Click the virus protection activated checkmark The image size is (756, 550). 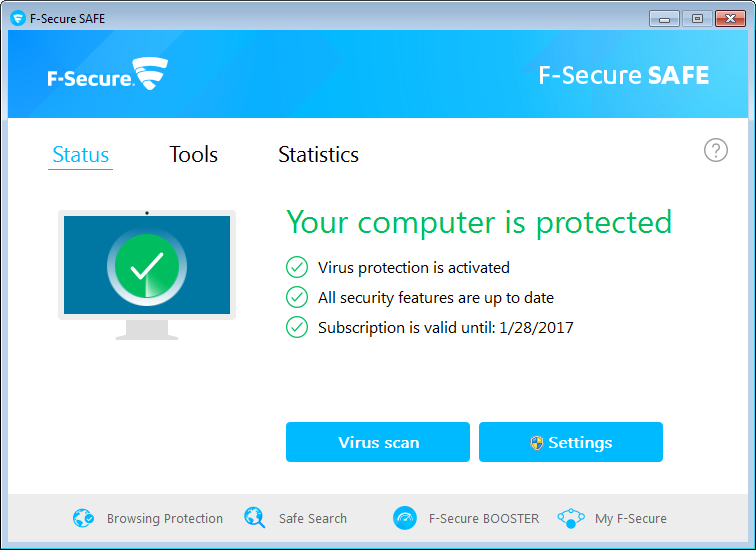click(x=297, y=267)
